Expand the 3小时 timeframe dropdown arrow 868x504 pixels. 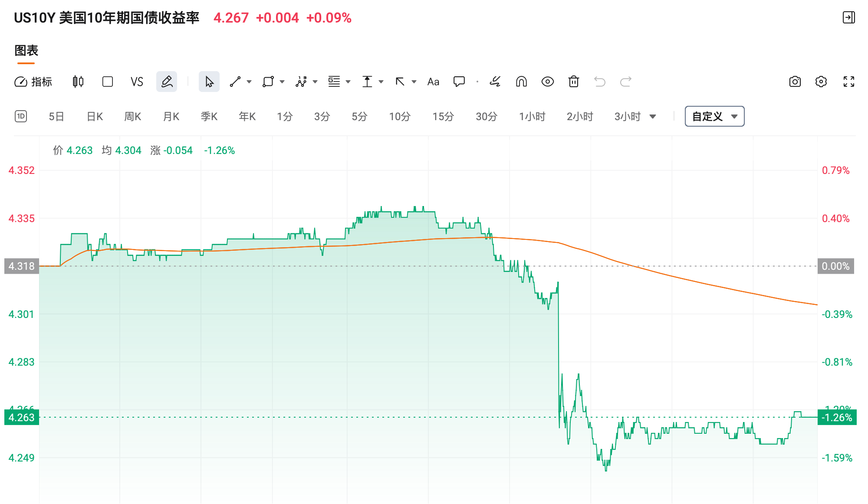tap(653, 116)
